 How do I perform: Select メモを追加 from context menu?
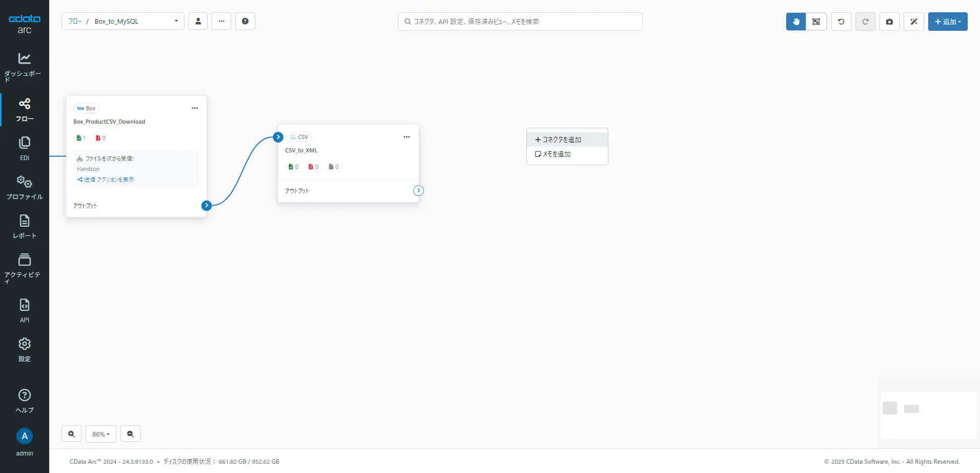pos(567,154)
